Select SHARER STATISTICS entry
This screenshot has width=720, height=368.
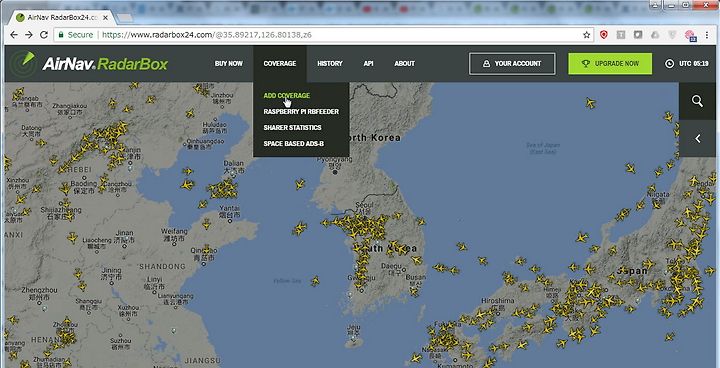coord(292,128)
